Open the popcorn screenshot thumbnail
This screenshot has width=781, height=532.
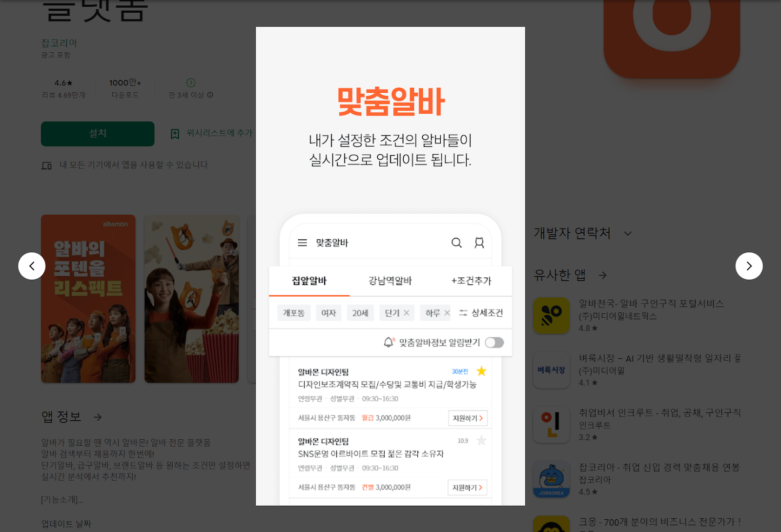[191, 299]
